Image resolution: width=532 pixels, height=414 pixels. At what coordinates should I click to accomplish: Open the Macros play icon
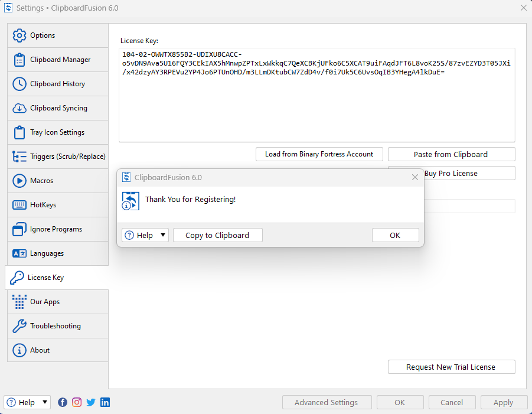[x=19, y=181]
